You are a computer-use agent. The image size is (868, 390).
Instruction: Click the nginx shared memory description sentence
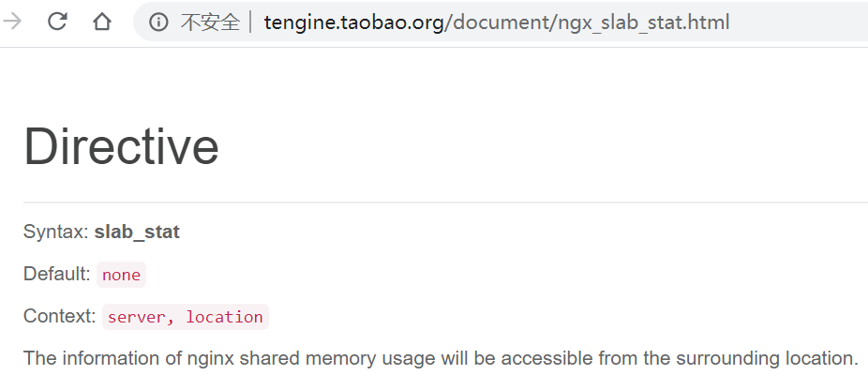(441, 358)
